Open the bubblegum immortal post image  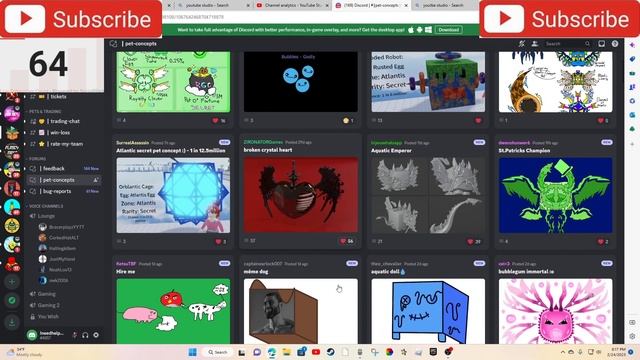[x=556, y=311]
